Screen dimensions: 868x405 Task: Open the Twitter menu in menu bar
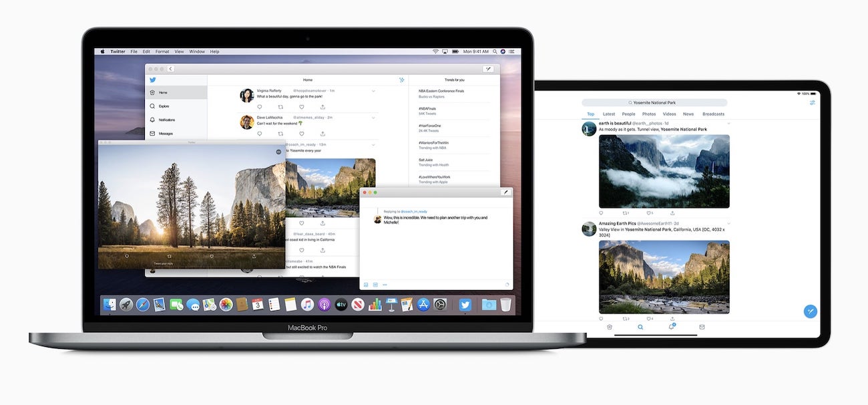click(118, 51)
